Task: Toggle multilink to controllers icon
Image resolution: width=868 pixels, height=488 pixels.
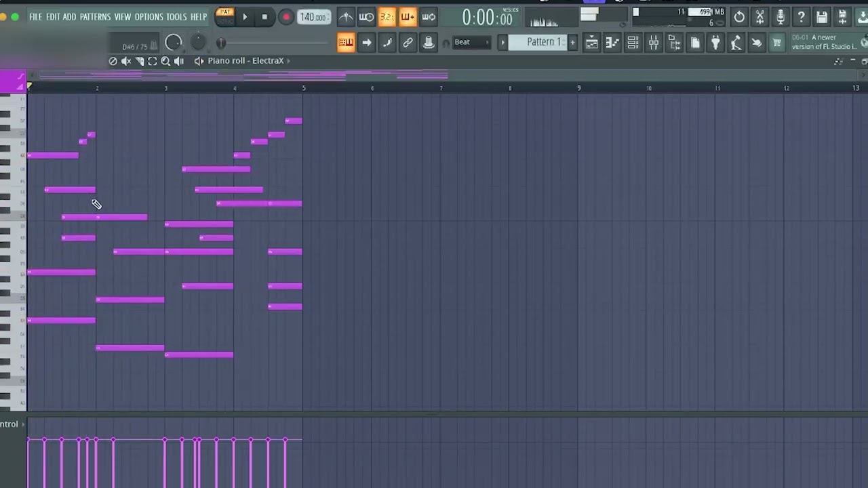Action: (429, 43)
